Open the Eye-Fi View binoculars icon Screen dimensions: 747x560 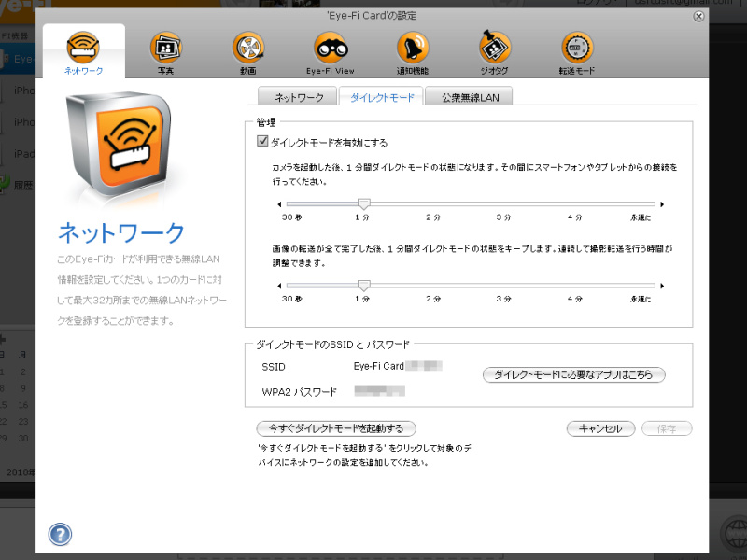pos(331,49)
